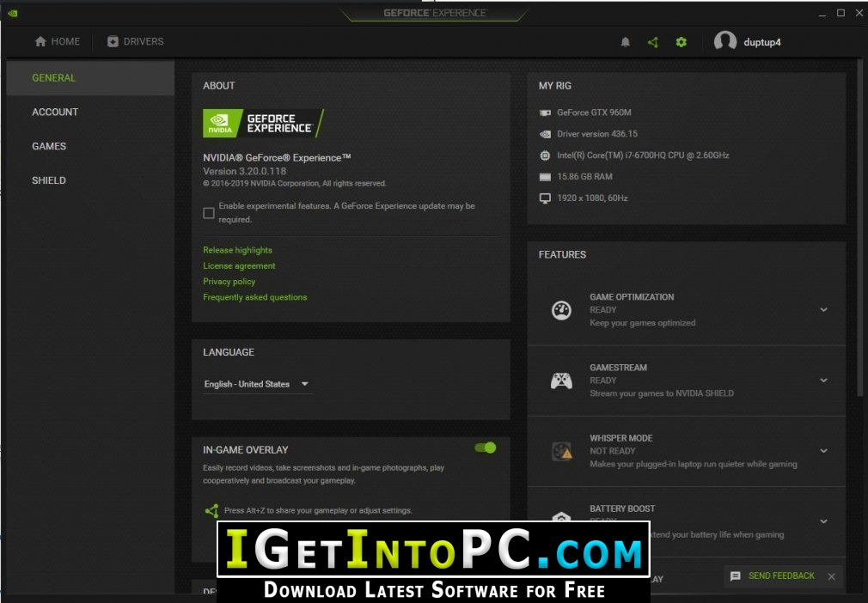Open the Release highlights link
This screenshot has width=868, height=603.
pos(237,250)
